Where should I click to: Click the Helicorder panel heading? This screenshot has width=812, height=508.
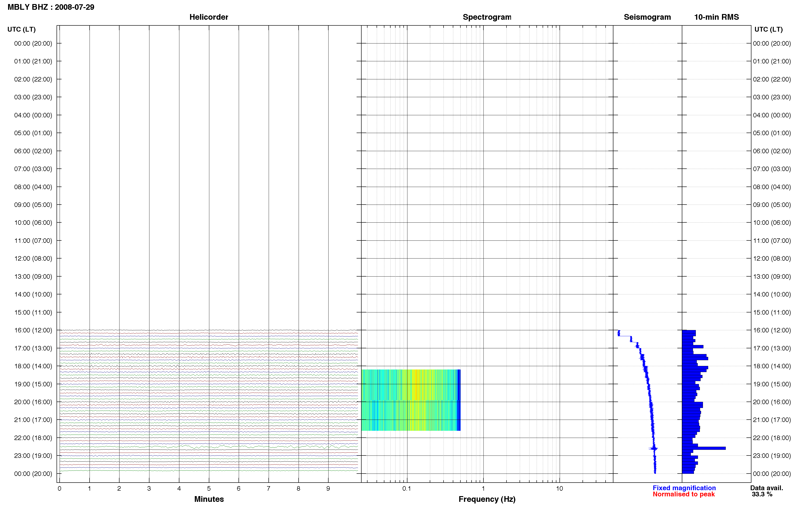click(x=209, y=17)
